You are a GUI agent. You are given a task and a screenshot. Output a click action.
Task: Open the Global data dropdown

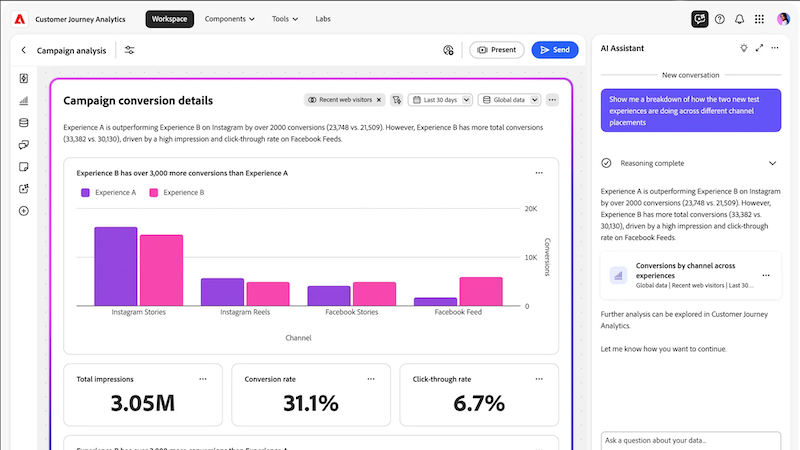(x=509, y=100)
